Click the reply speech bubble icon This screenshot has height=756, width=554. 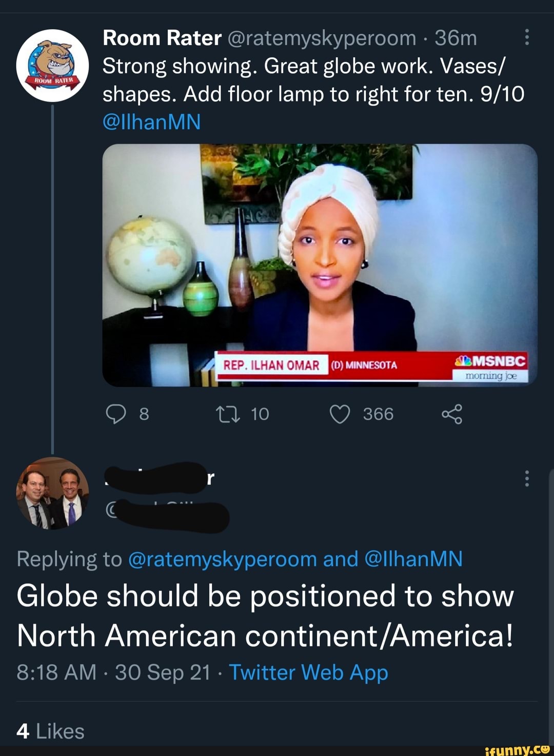point(116,414)
